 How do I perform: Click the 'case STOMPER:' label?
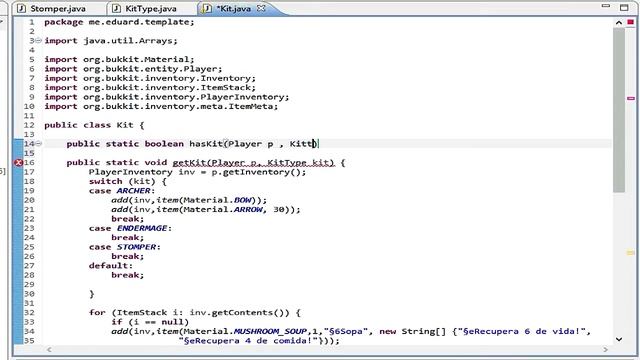(124, 247)
